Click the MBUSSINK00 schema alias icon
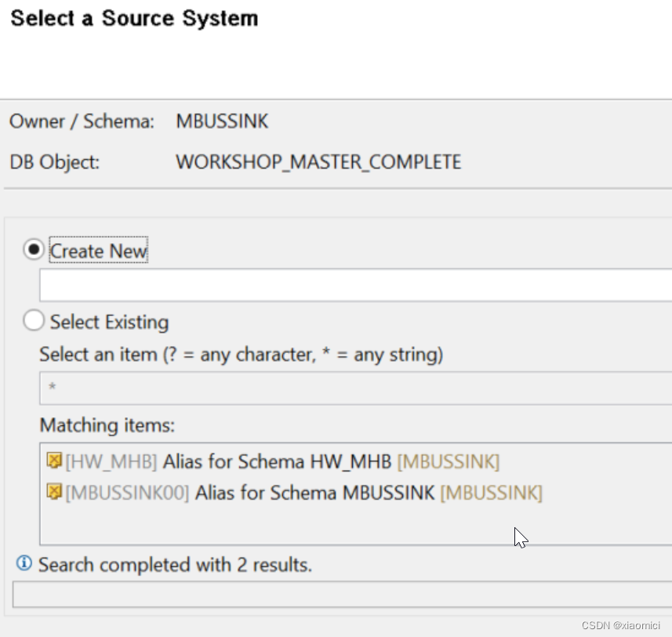This screenshot has width=672, height=637. pos(54,493)
